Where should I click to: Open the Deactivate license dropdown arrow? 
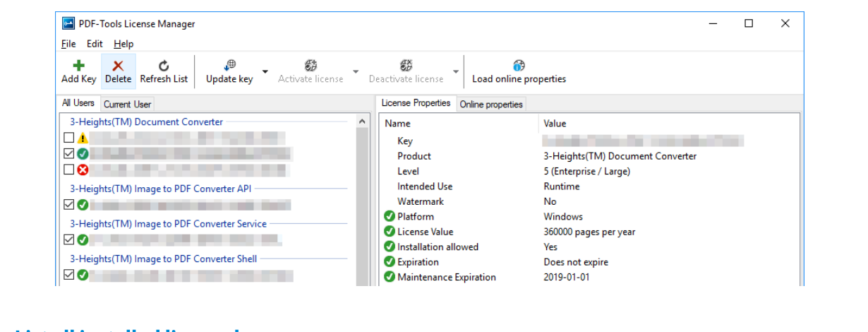click(456, 71)
